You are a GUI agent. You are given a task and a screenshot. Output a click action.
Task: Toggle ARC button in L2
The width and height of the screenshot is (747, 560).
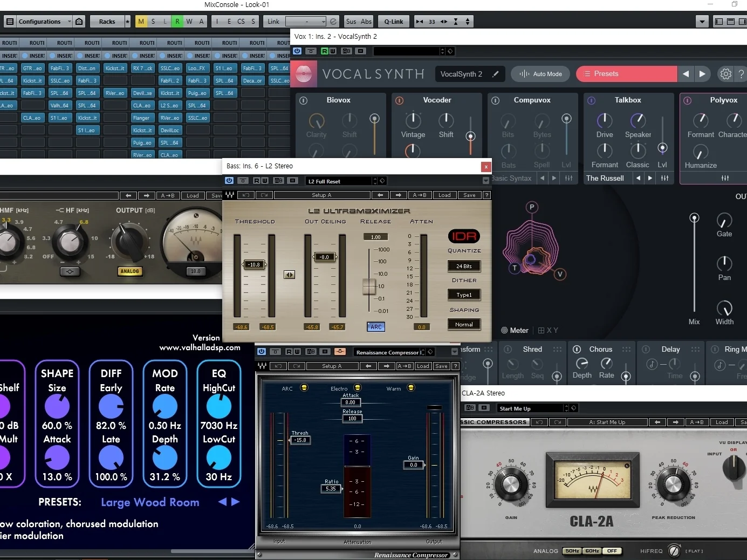[376, 327]
